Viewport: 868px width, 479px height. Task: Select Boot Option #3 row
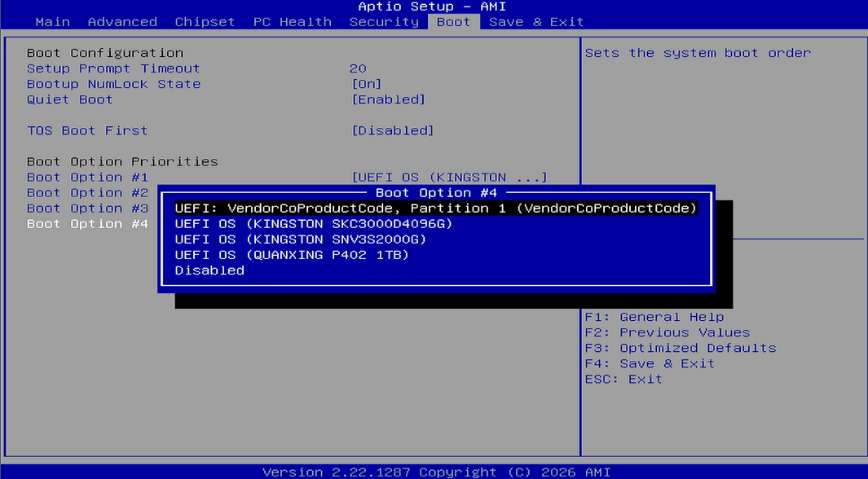pos(87,209)
